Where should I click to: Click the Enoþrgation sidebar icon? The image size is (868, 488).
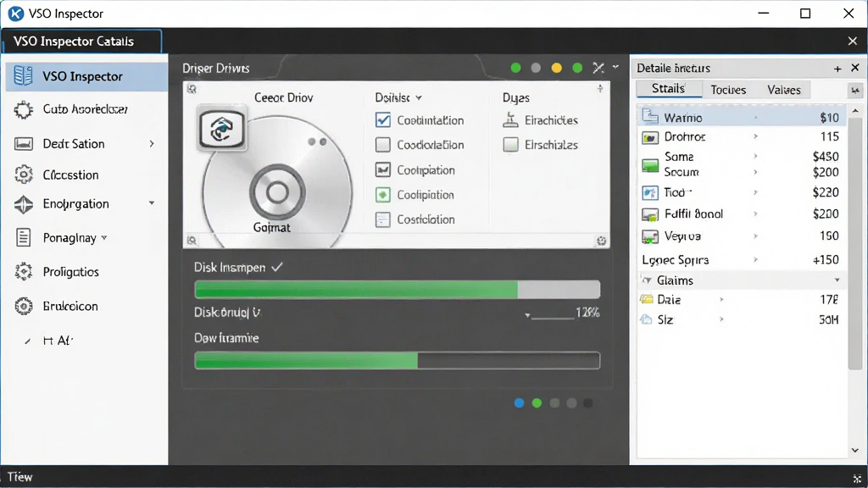click(x=23, y=204)
